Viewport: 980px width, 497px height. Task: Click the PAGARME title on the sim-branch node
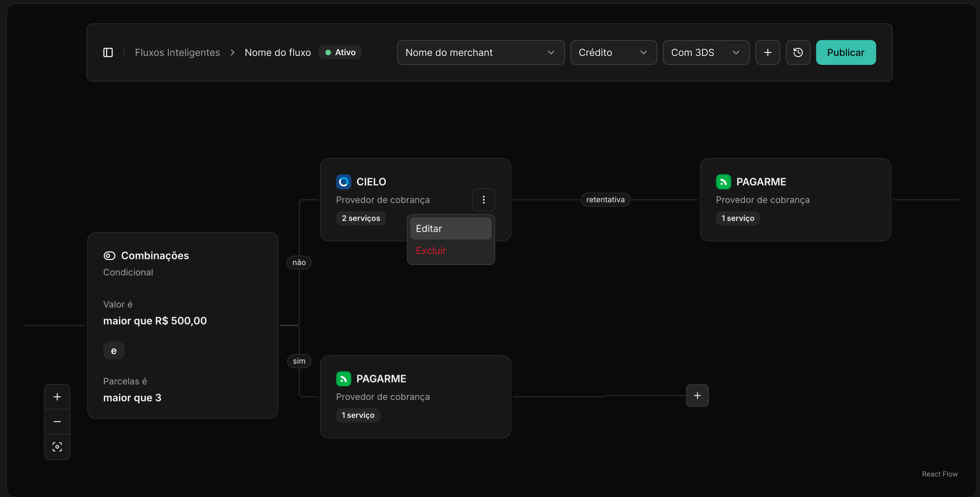pyautogui.click(x=381, y=379)
